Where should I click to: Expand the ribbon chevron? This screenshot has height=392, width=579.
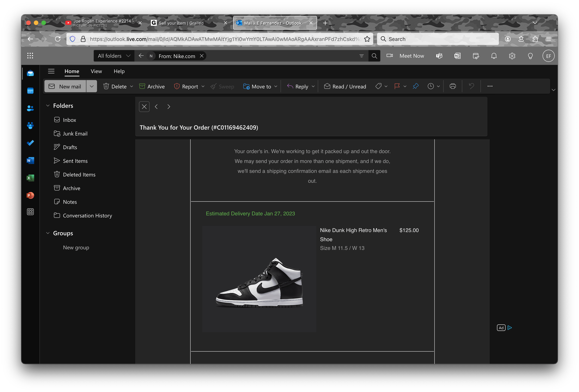coord(553,90)
